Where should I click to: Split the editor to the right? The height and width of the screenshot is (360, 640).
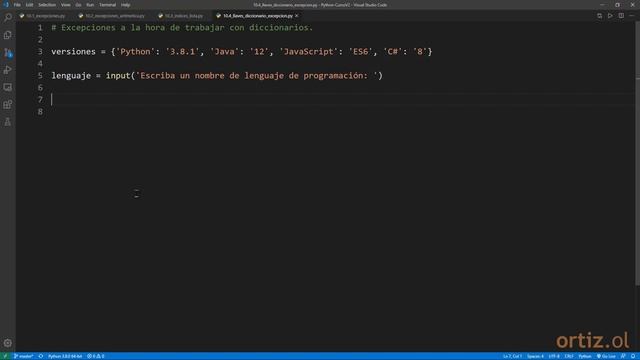click(621, 16)
